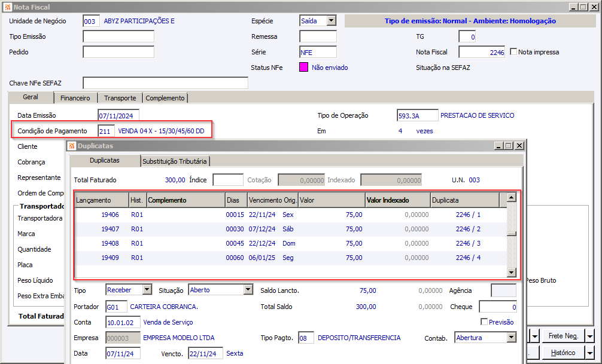Maximize the Duplicatas dialog window
This screenshot has height=364, width=602.
(509, 145)
